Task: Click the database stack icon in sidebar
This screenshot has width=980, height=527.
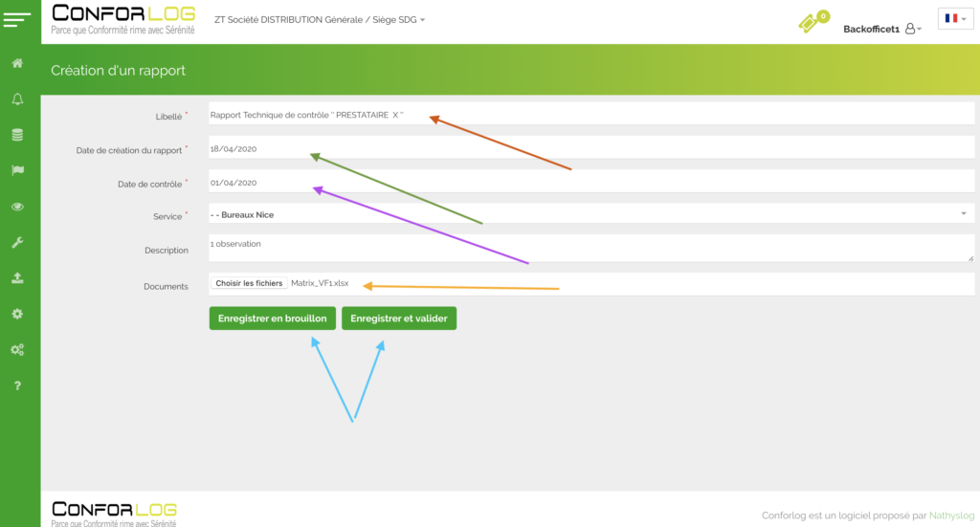Action: pyautogui.click(x=17, y=135)
